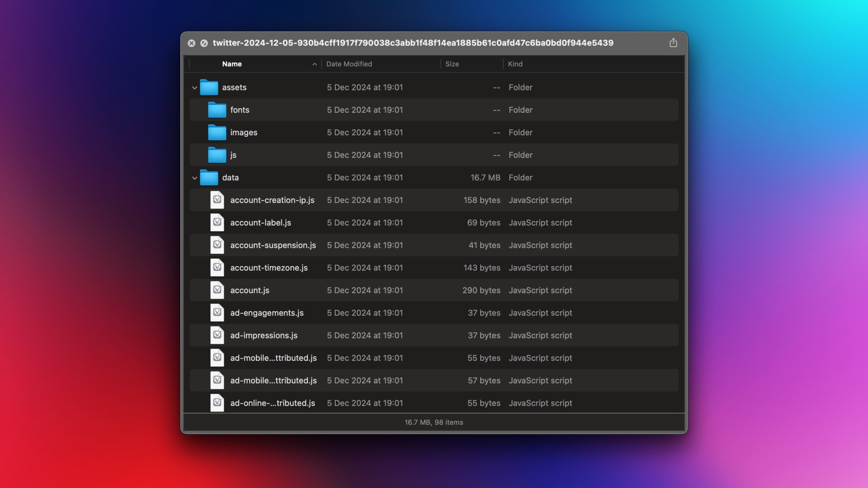Viewport: 868px width, 488px height.
Task: Select the 'account-suspension.js' file name
Action: click(x=273, y=245)
